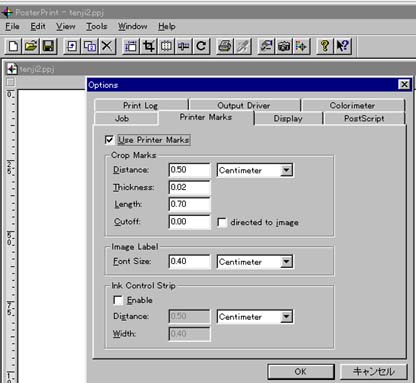This screenshot has width=416, height=383.
Task: Toggle the Use Printer Marks checkbox
Action: click(x=109, y=140)
